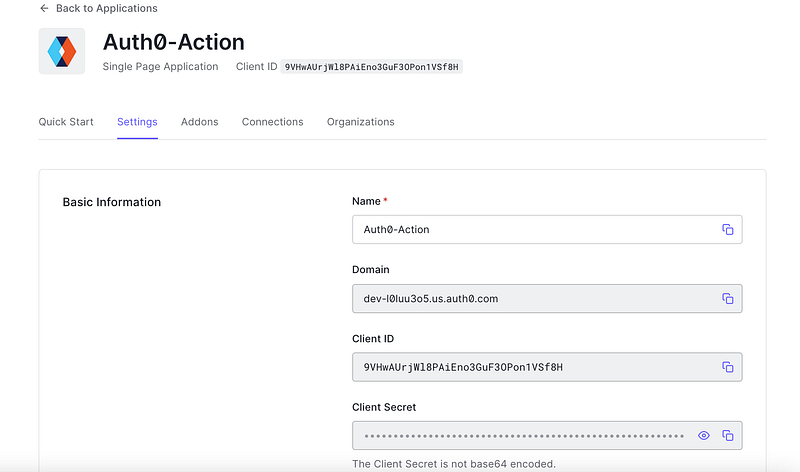
Task: Click the Auth0-Action application logo
Action: [x=62, y=51]
